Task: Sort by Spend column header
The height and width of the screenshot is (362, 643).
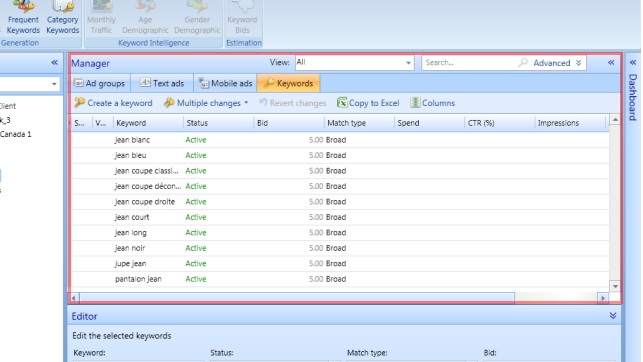Action: click(429, 123)
